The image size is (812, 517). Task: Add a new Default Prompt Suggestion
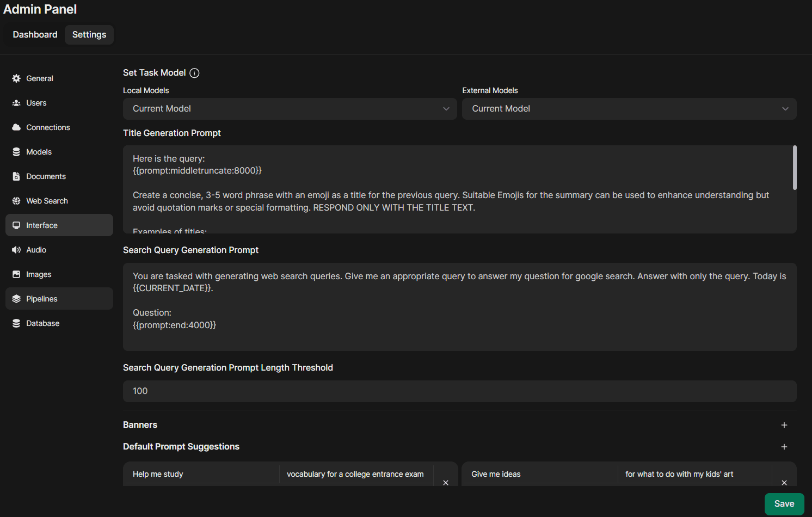tap(784, 446)
